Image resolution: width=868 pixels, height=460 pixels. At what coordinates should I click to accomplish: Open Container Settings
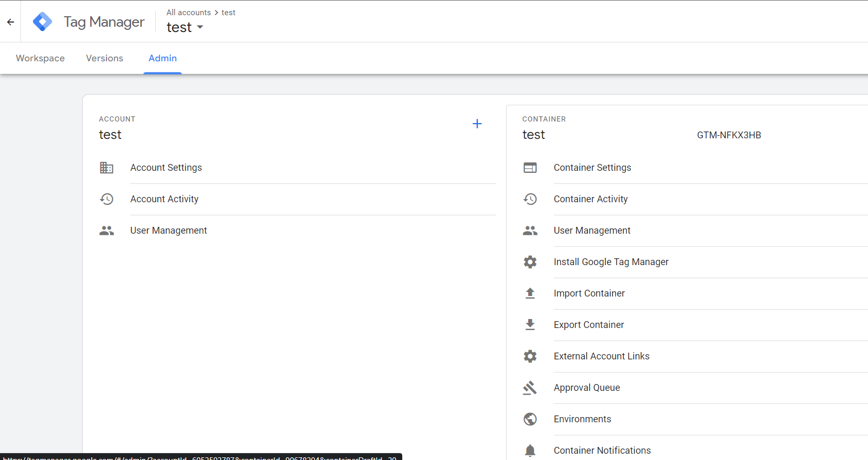coord(592,168)
